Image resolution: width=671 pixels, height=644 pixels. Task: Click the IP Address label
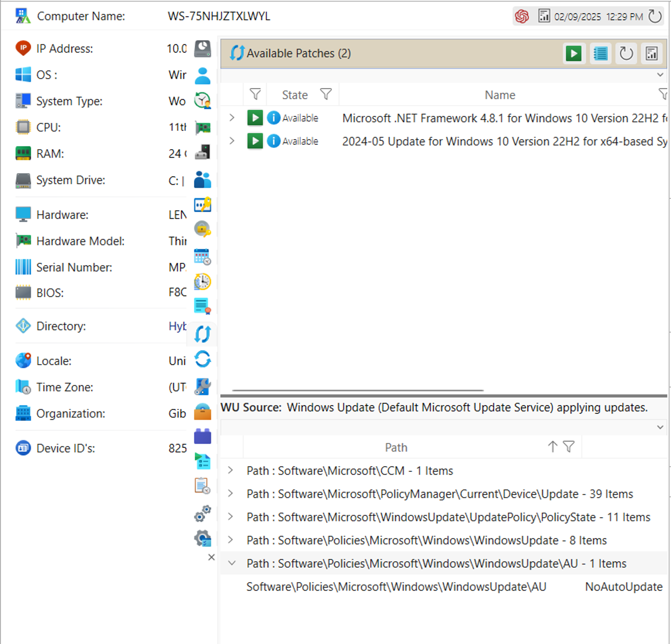point(64,49)
